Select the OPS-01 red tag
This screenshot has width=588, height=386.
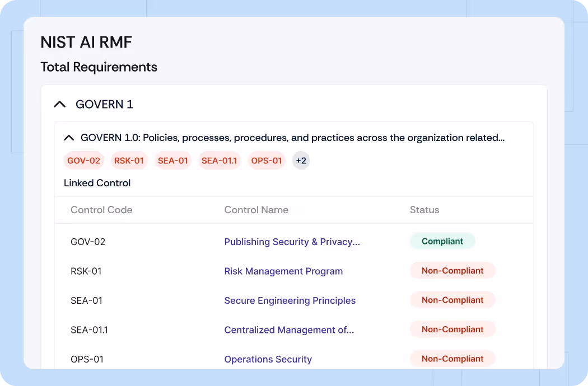tap(267, 161)
